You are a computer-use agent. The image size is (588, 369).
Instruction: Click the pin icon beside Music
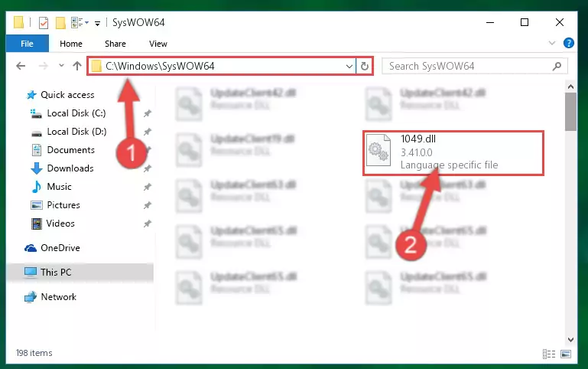tap(148, 187)
